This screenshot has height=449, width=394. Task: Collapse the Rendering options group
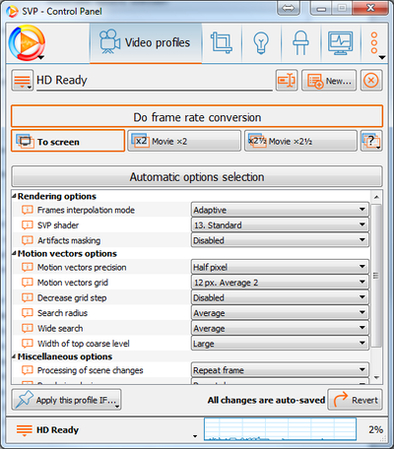click(x=14, y=196)
